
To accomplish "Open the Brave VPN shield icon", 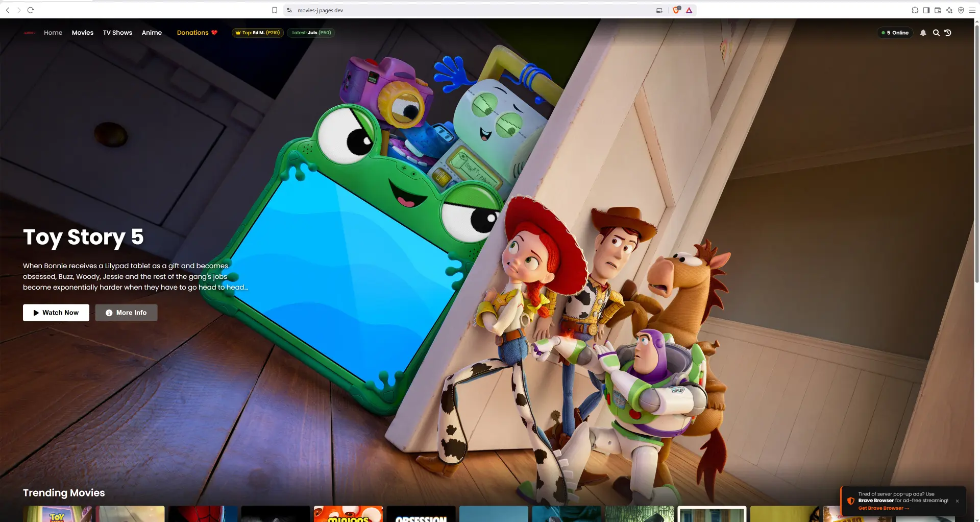I will (x=961, y=10).
